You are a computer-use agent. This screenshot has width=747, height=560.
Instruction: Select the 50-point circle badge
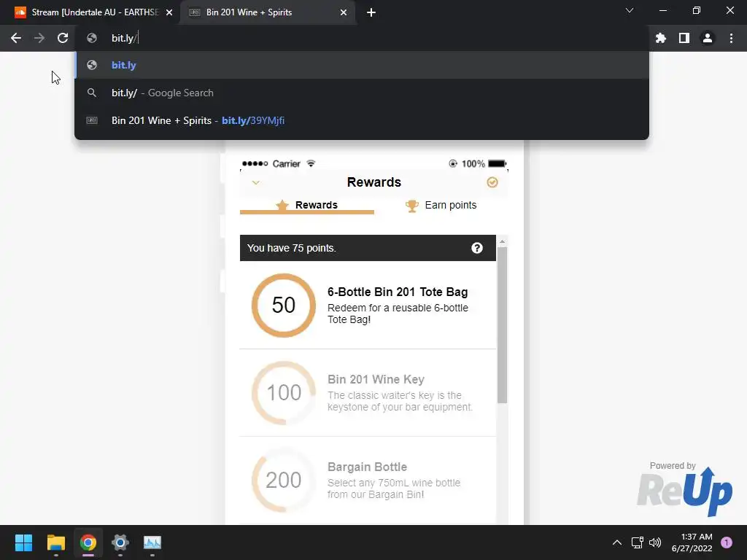[284, 306]
